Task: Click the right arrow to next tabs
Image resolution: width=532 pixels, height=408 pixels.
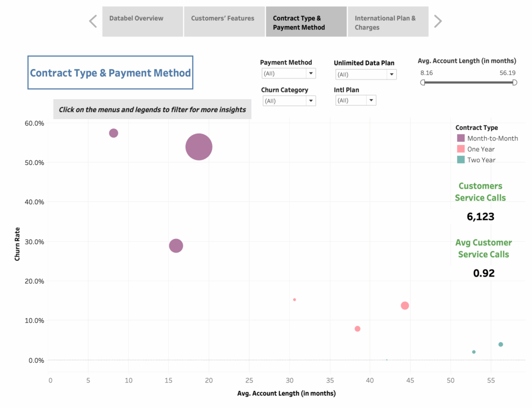Action: coord(438,21)
